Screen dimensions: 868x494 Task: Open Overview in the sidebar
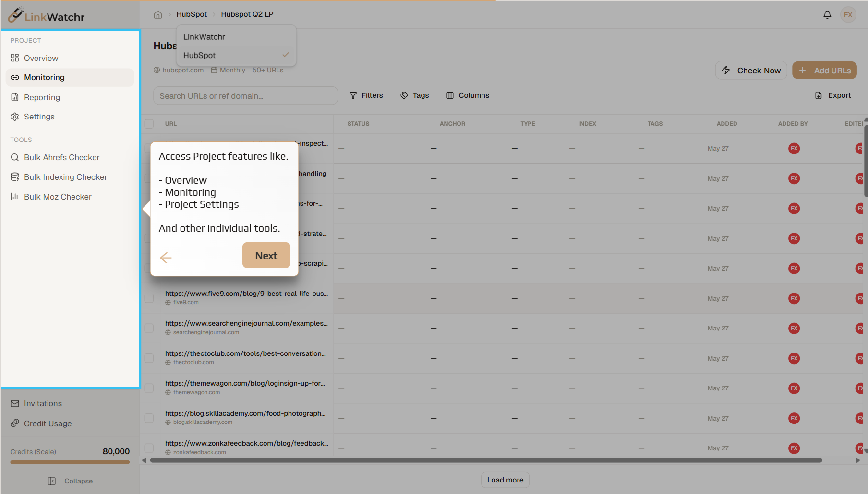[x=70, y=58]
